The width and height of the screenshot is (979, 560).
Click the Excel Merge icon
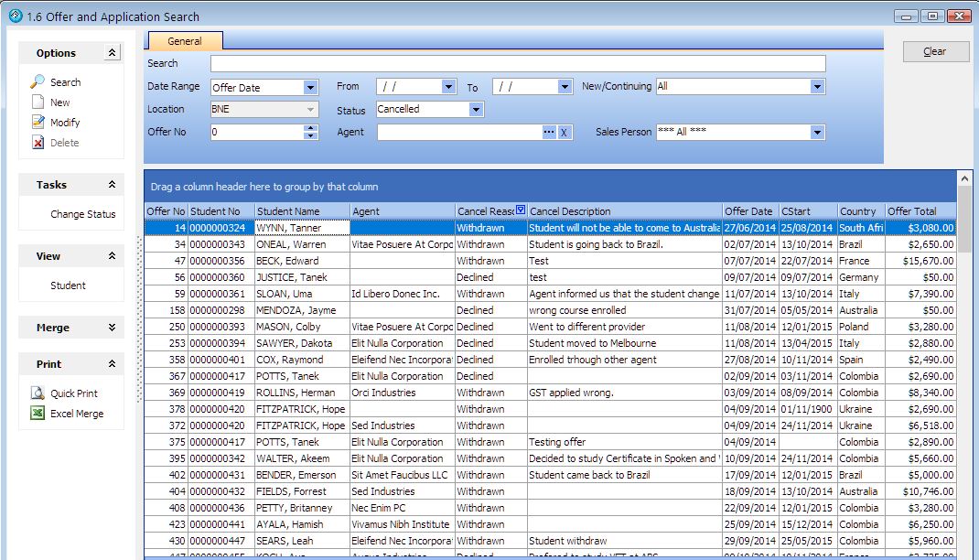38,414
